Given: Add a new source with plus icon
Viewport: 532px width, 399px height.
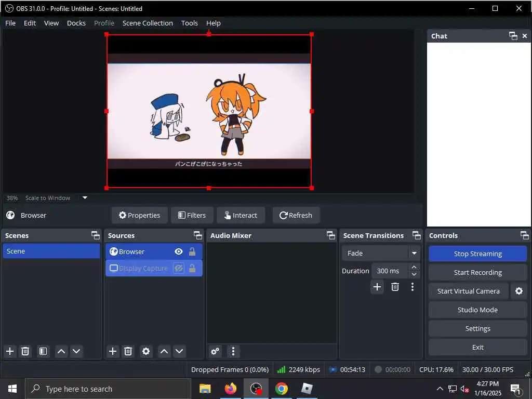Looking at the screenshot, I should point(113,351).
